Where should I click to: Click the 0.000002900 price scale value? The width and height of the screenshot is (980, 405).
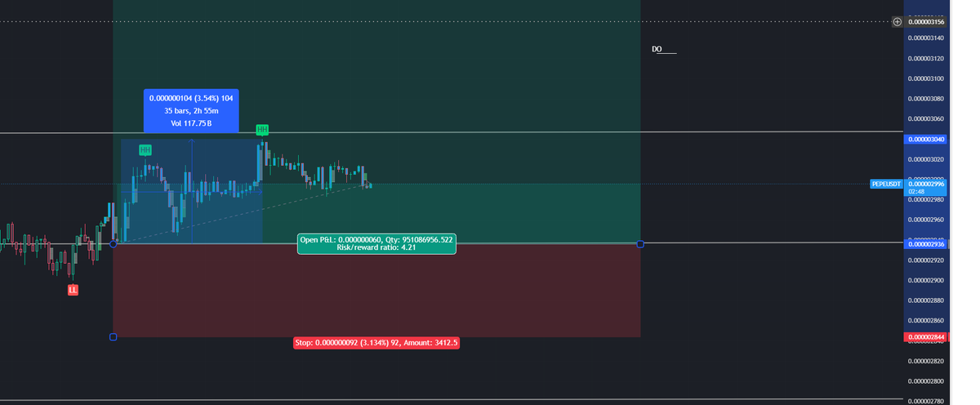click(926, 280)
